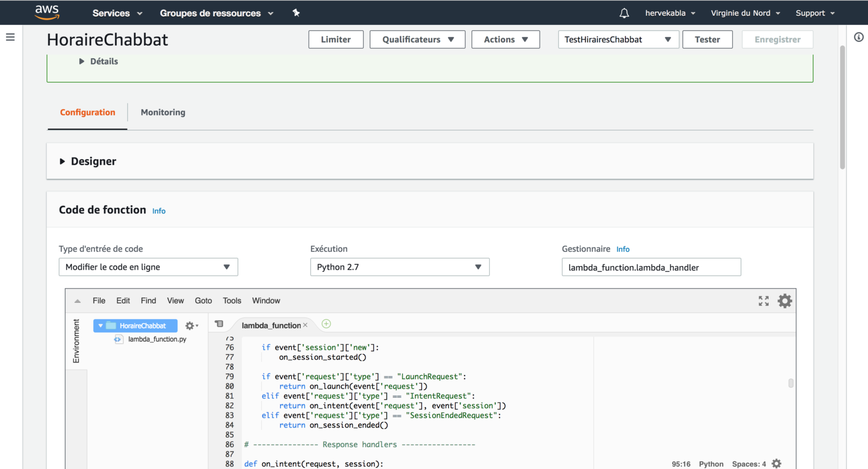Open the editor Edit menu

pyautogui.click(x=123, y=301)
